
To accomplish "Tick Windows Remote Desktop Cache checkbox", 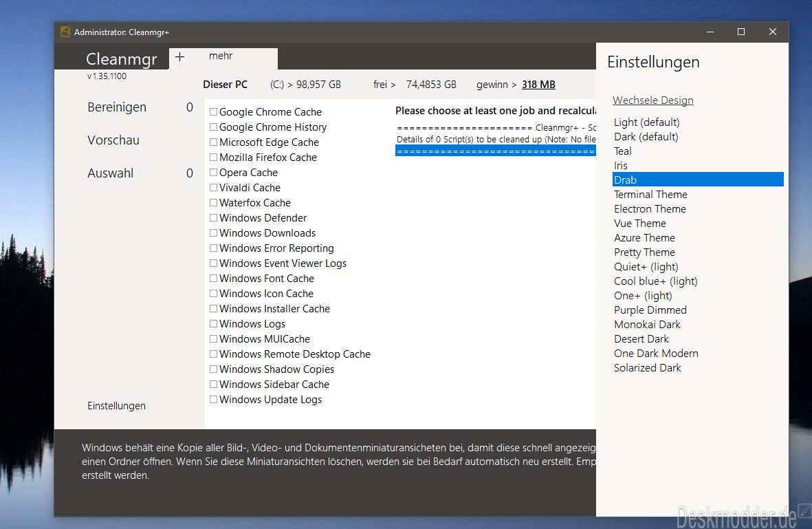I will tap(213, 354).
